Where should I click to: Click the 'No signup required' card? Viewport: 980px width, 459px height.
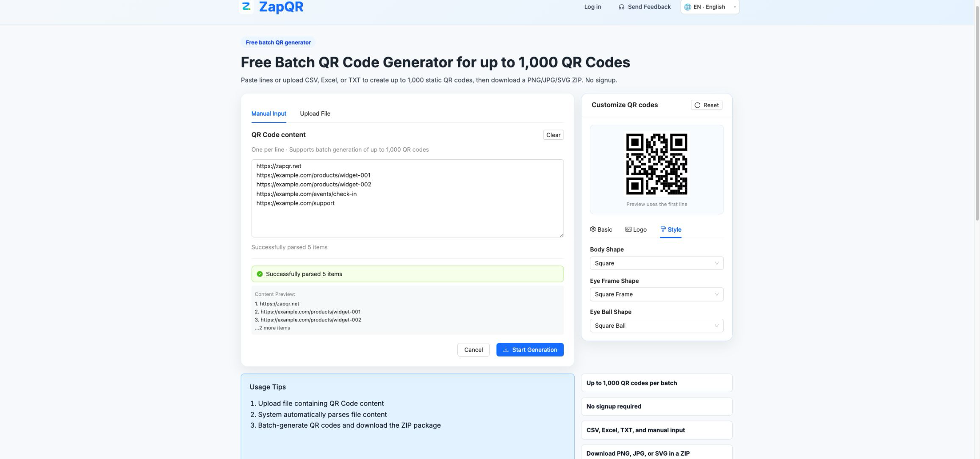(x=656, y=406)
